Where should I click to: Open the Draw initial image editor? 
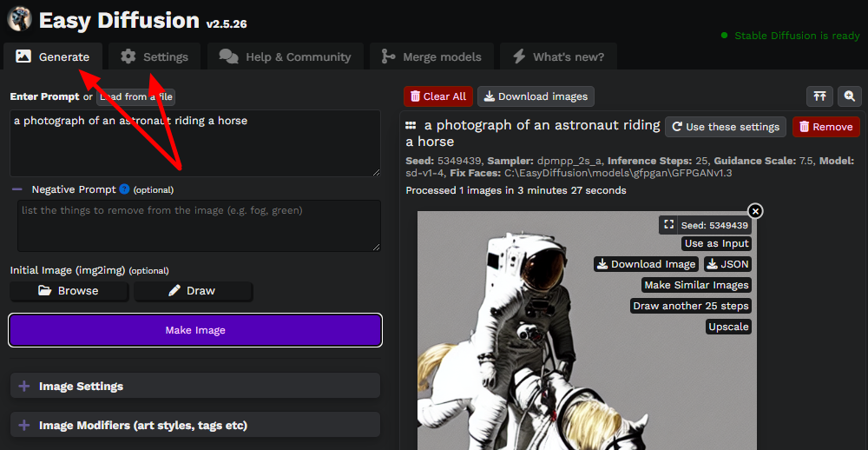pyautogui.click(x=193, y=291)
